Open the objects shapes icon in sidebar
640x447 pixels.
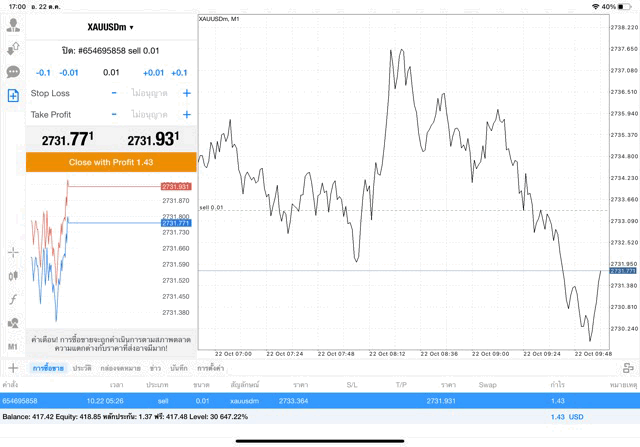point(13,323)
